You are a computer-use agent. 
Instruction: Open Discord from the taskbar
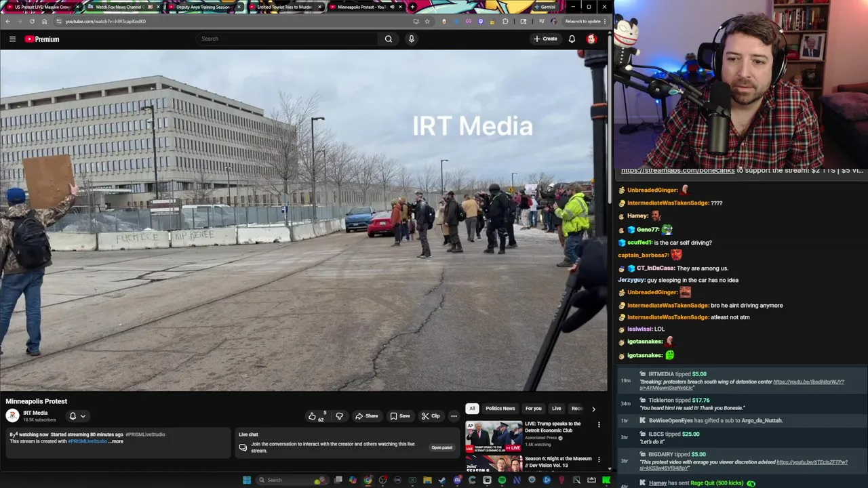[457, 480]
